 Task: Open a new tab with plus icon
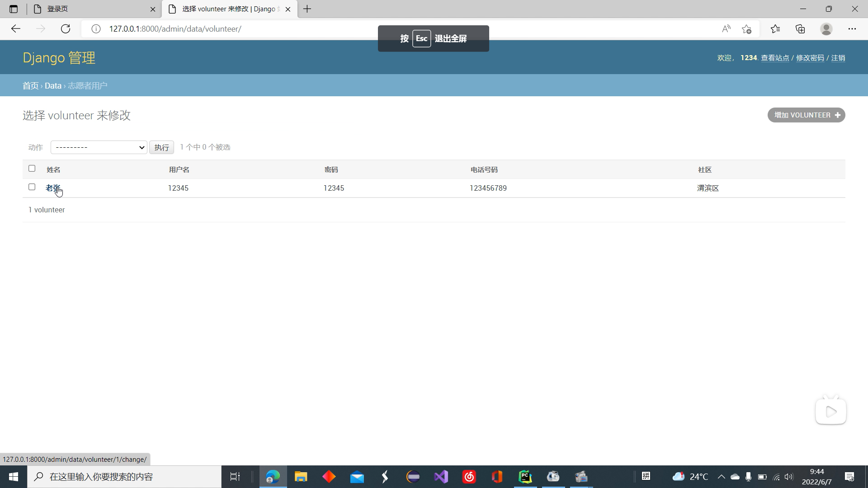[307, 9]
